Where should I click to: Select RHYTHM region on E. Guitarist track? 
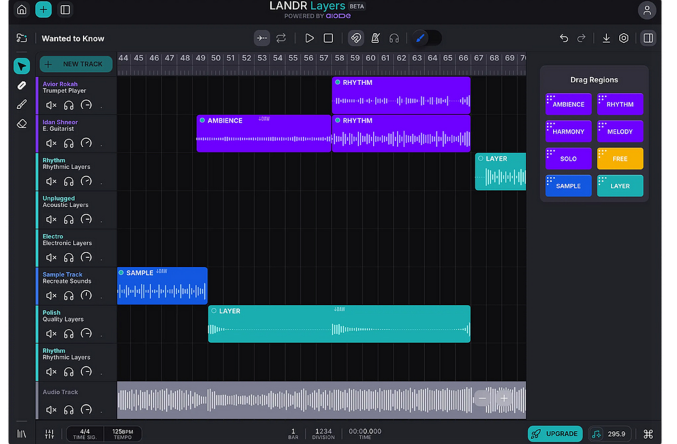[401, 133]
